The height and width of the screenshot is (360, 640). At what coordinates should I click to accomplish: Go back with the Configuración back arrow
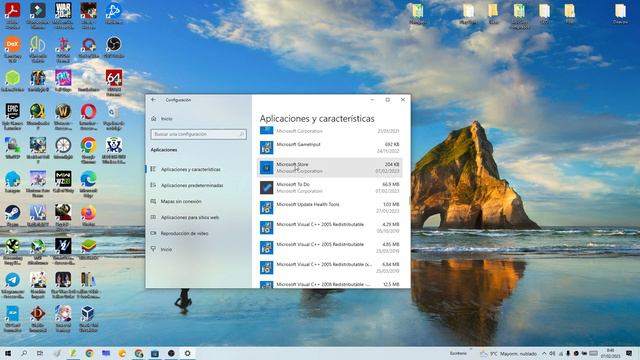[x=153, y=100]
